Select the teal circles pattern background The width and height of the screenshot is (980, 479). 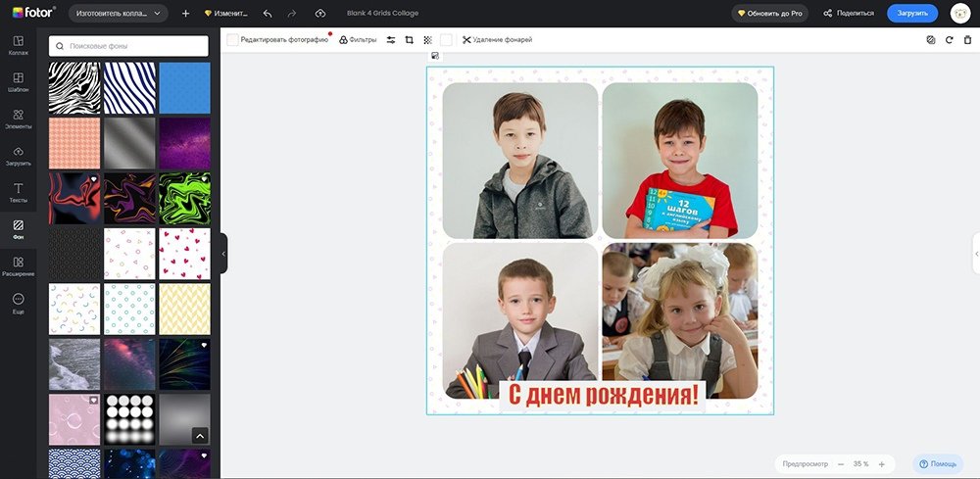(x=129, y=310)
